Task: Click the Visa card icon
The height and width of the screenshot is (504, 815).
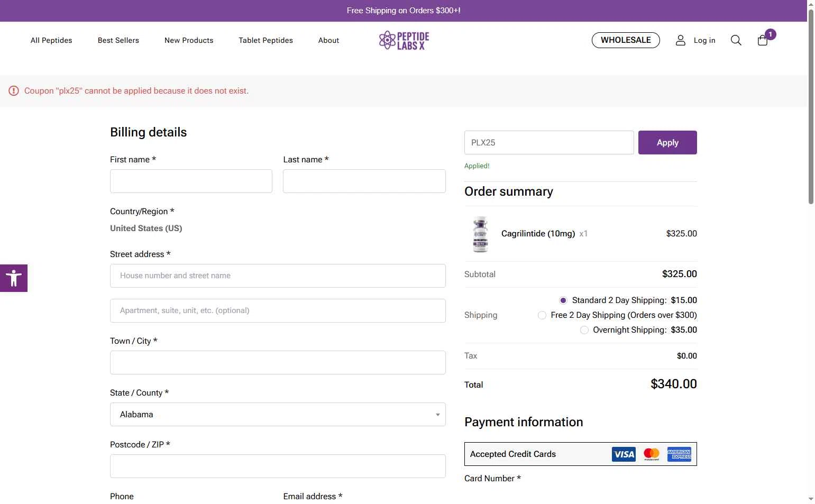Action: tap(624, 454)
